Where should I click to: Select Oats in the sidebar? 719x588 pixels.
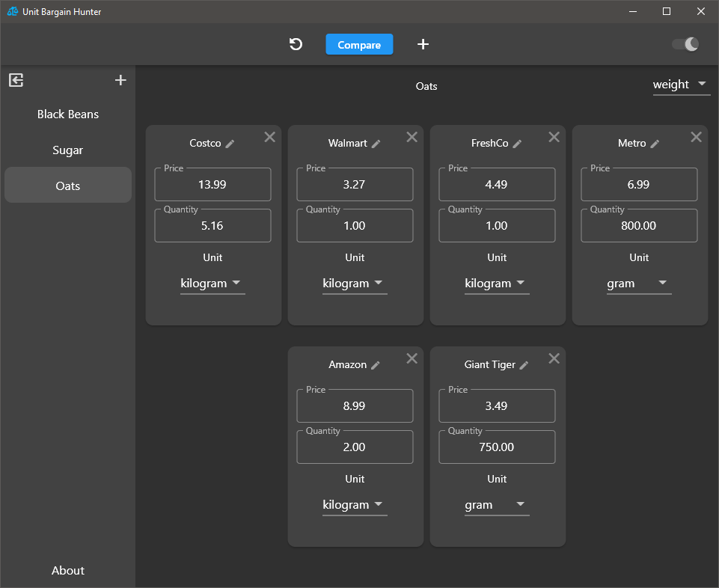pyautogui.click(x=68, y=186)
